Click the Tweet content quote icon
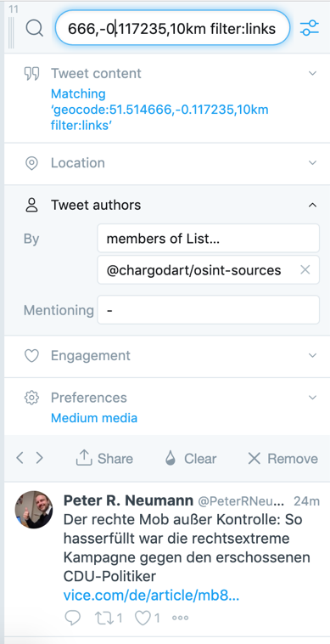The height and width of the screenshot is (644, 330). [31, 74]
